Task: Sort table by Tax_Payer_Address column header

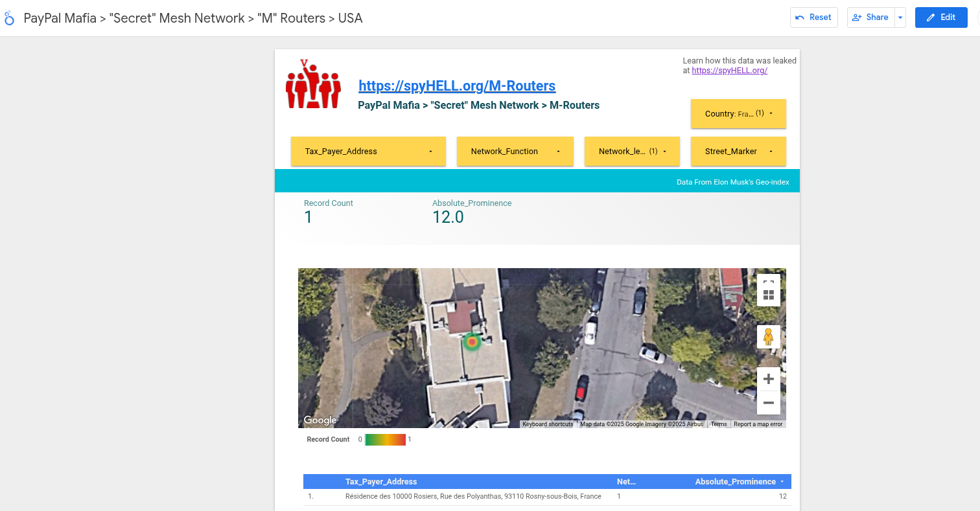Action: coord(381,482)
